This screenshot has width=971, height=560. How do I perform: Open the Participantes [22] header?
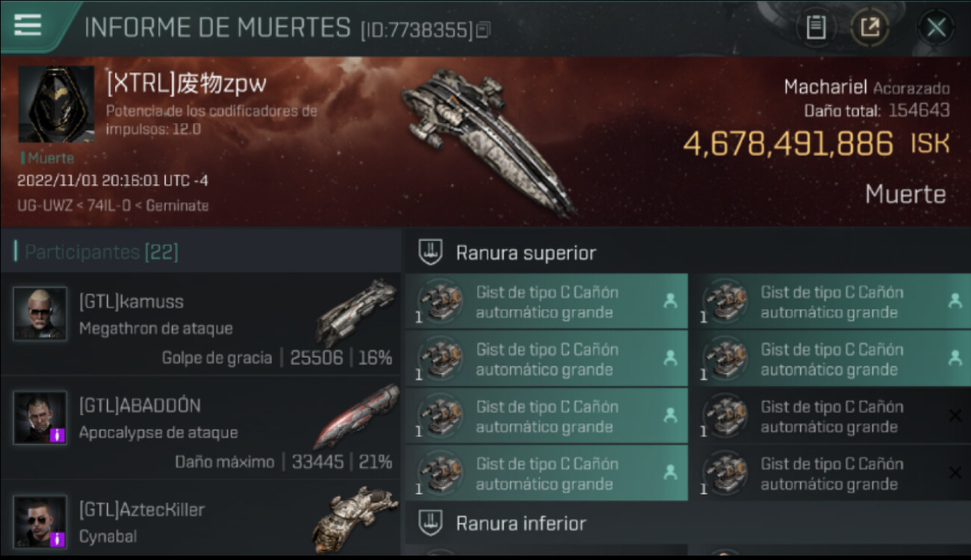pyautogui.click(x=102, y=252)
